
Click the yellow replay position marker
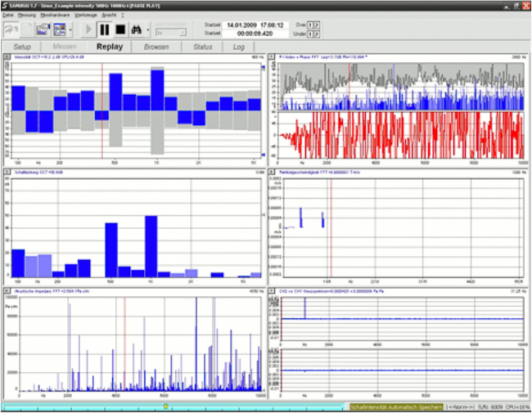165,406
